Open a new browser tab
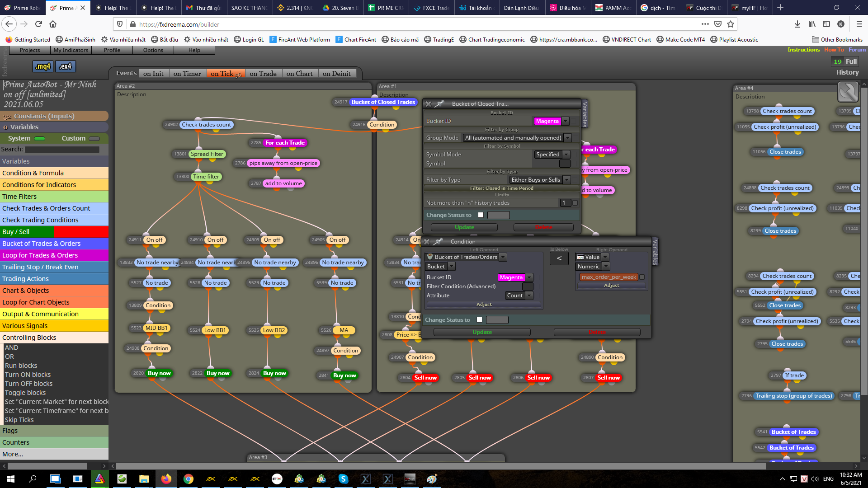The width and height of the screenshot is (868, 488). point(780,8)
